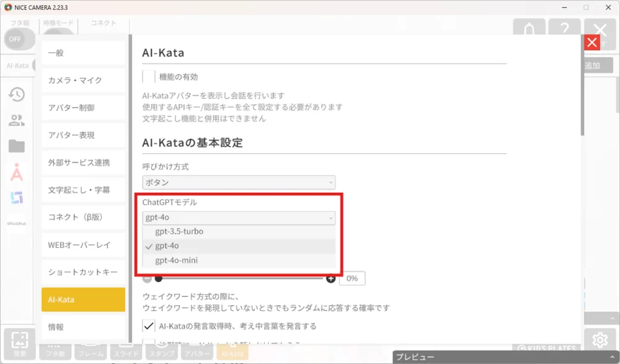Uncheck AI-Kataの発言取得時 考え中言葉 checkbox
The image size is (620, 364).
pos(149,326)
